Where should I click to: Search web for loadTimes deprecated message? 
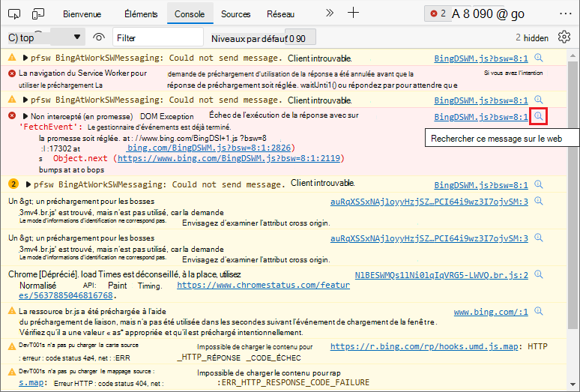539,274
